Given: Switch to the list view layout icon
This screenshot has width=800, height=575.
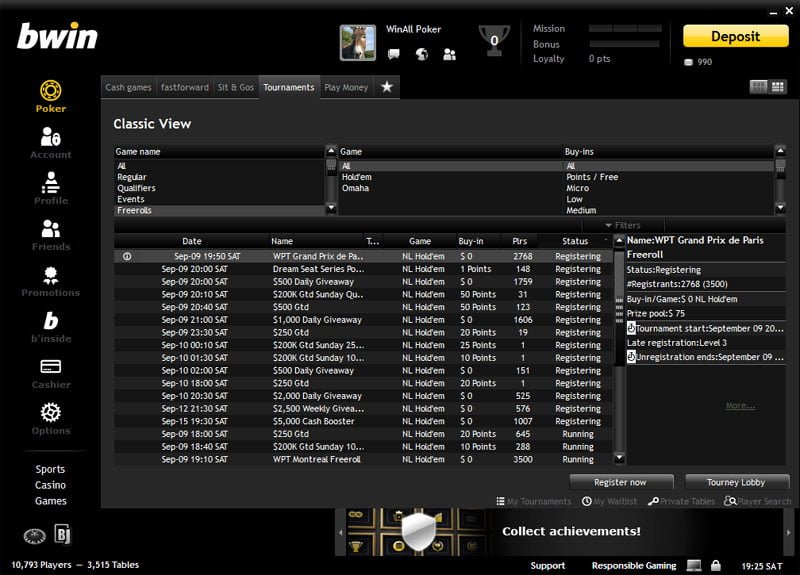Looking at the screenshot, I should 758,87.
